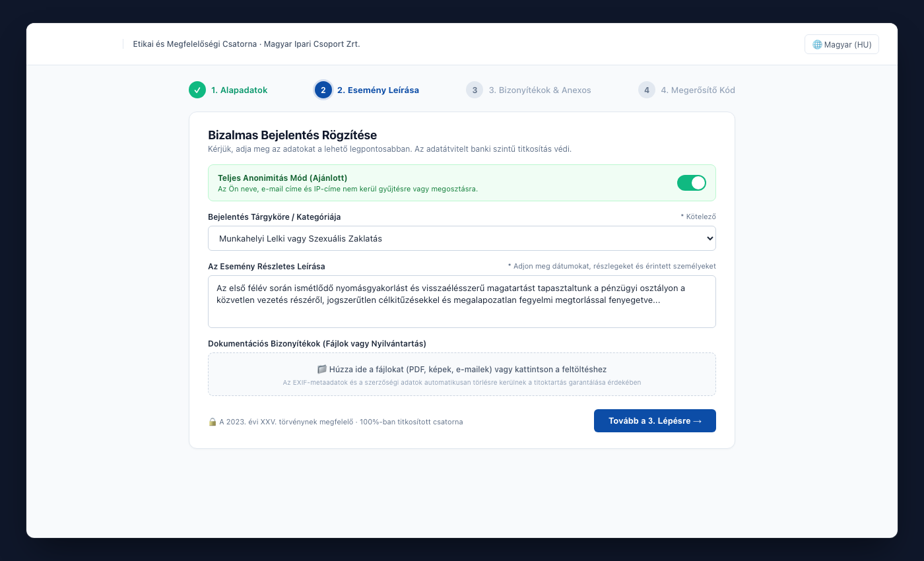
Task: Open the Magyar (HU) language selector
Action: tap(841, 44)
